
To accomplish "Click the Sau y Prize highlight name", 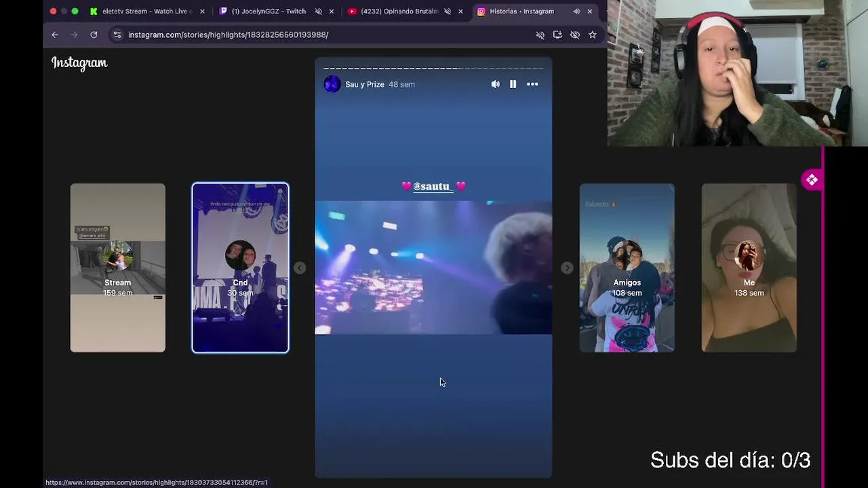I will point(365,84).
